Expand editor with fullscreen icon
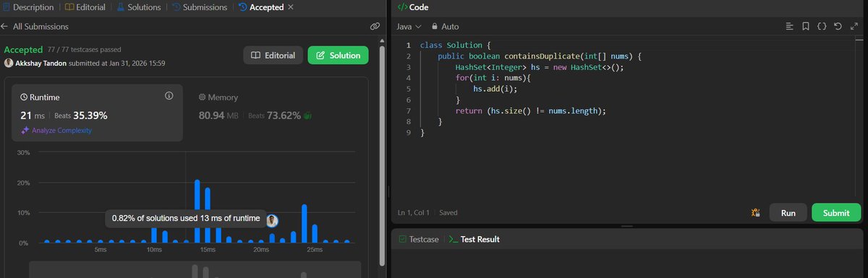Screen dimensions: 868x278 click(854, 26)
